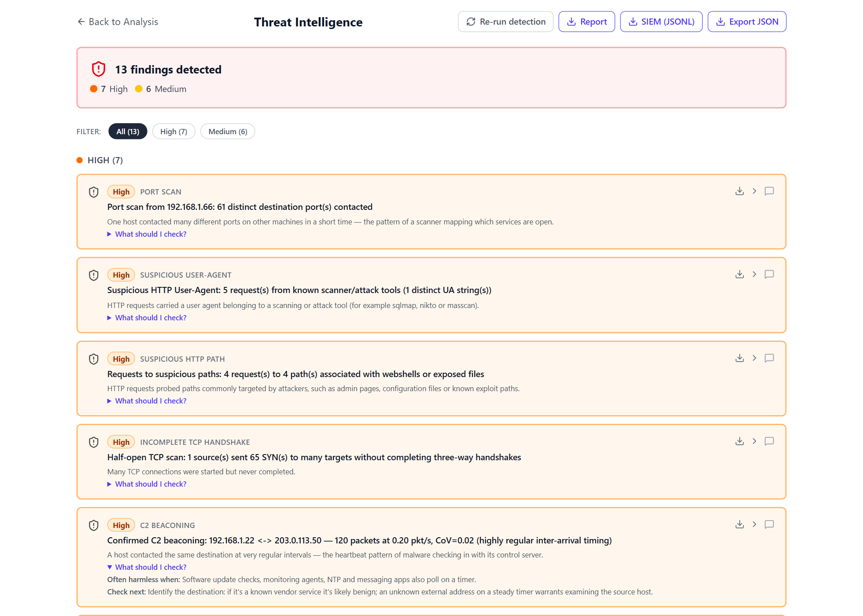Click the red alert shield in summary banner
Screen dimensions: 863x616
99,69
